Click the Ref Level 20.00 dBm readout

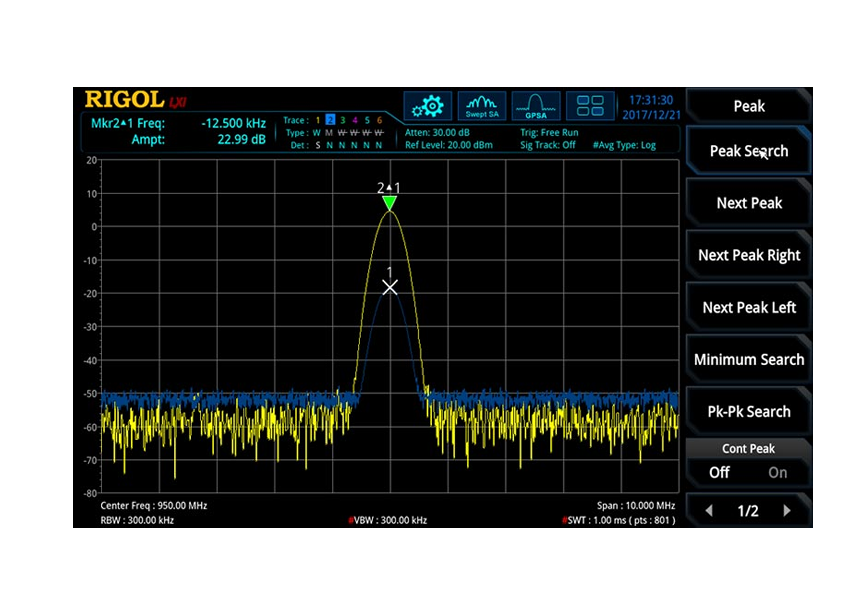coord(448,145)
